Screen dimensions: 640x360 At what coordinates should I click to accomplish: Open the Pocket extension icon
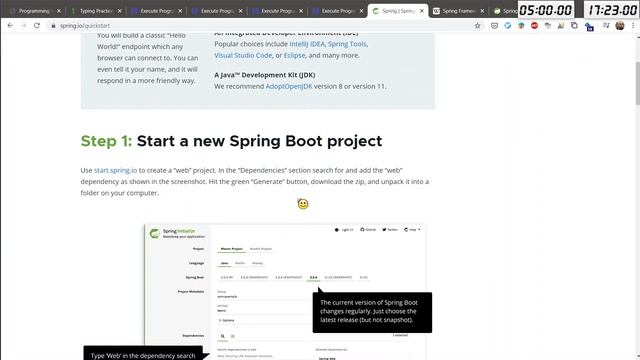pos(494,26)
